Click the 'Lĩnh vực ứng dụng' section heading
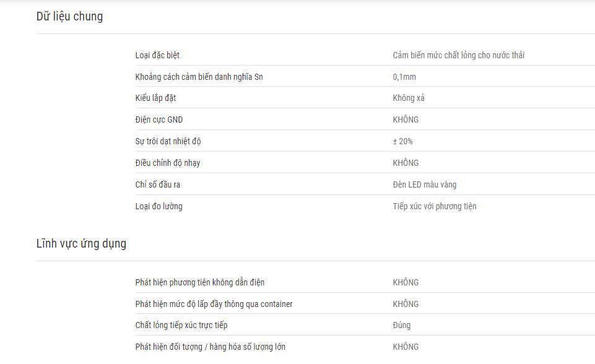The image size is (595, 364). click(x=81, y=244)
